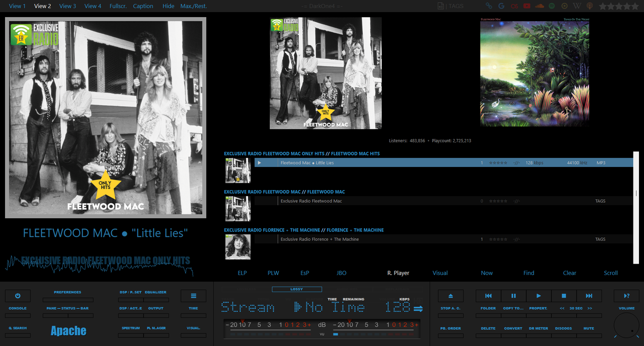Open the JBO tab
This screenshot has height=346, width=644.
342,273
